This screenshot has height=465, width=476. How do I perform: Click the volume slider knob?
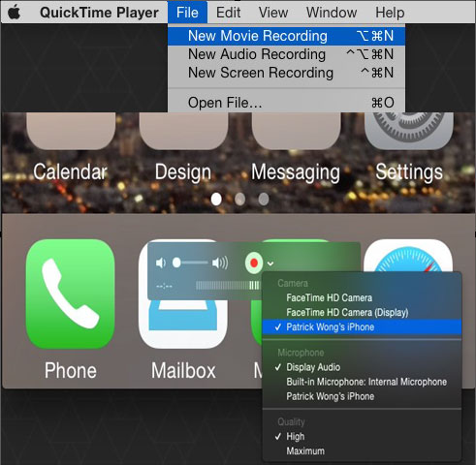[x=176, y=263]
